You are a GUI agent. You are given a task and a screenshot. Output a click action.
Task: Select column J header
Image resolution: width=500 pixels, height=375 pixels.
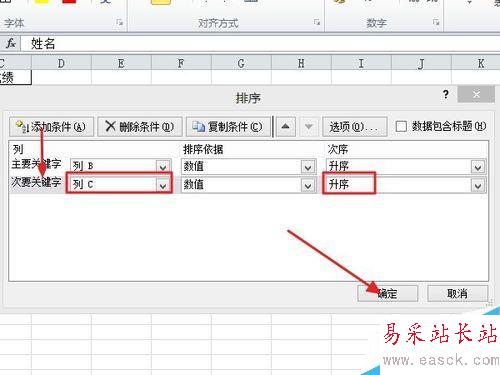tap(421, 63)
